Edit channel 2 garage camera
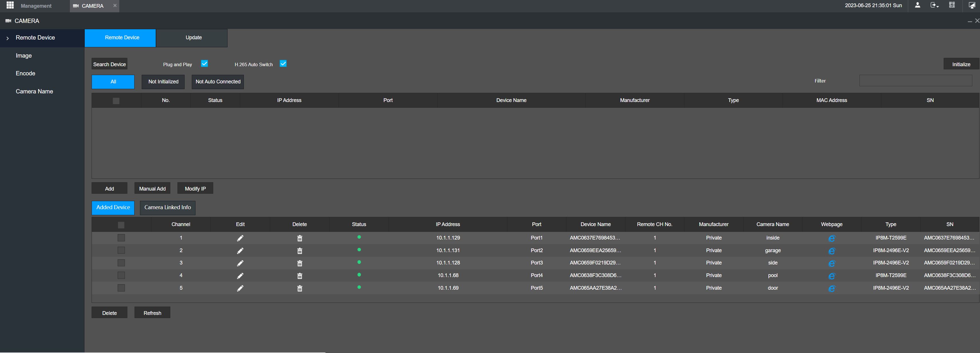This screenshot has width=980, height=353. tap(240, 250)
